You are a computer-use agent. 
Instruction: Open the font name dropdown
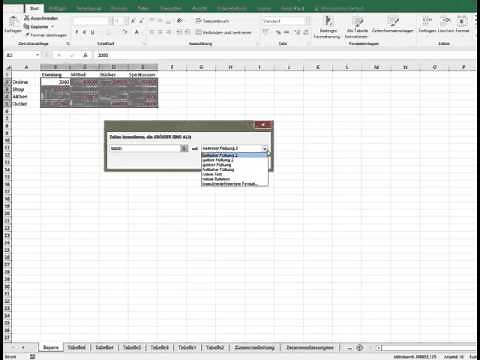[110, 21]
